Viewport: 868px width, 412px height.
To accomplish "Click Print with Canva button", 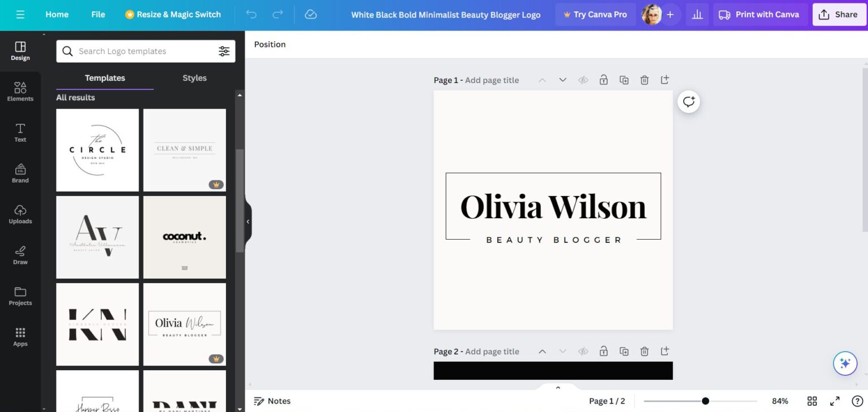I will coord(759,15).
